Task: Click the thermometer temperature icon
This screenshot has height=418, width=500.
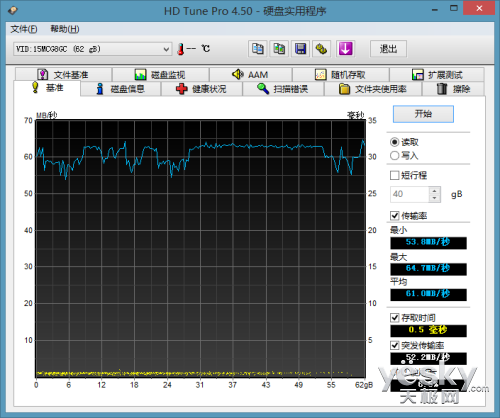Action: pyautogui.click(x=181, y=49)
